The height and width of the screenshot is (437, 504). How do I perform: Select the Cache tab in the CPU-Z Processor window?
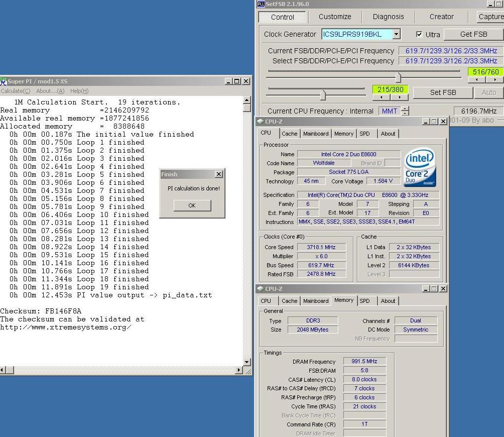289,134
